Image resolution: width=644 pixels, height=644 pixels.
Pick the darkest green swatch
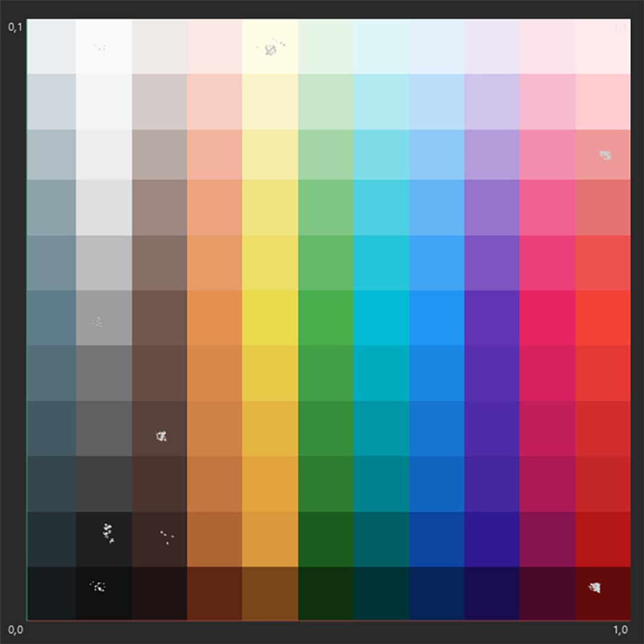pyautogui.click(x=326, y=593)
